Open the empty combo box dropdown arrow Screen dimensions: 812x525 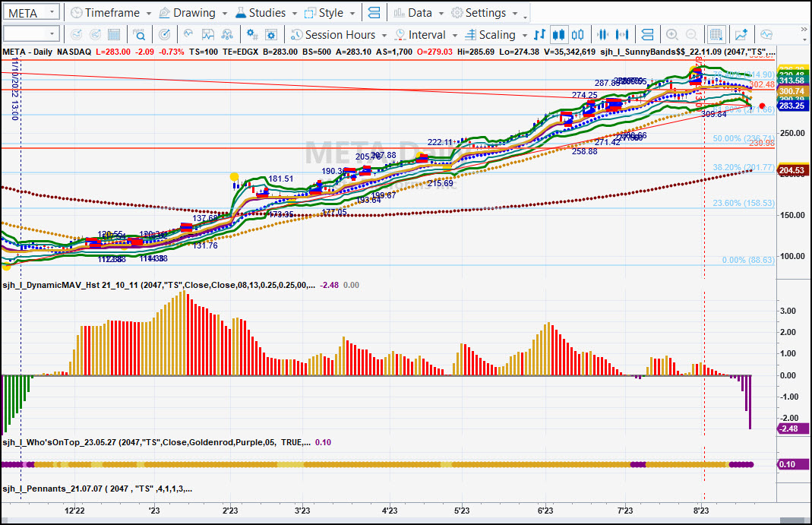coord(52,35)
